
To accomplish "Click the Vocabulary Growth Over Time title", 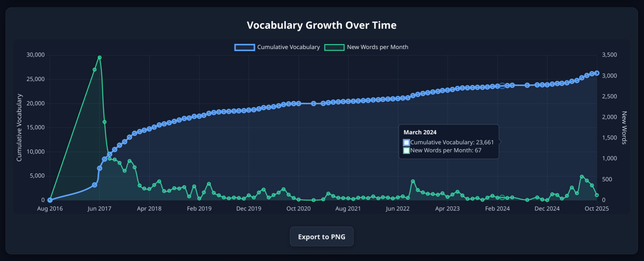I will [x=321, y=25].
